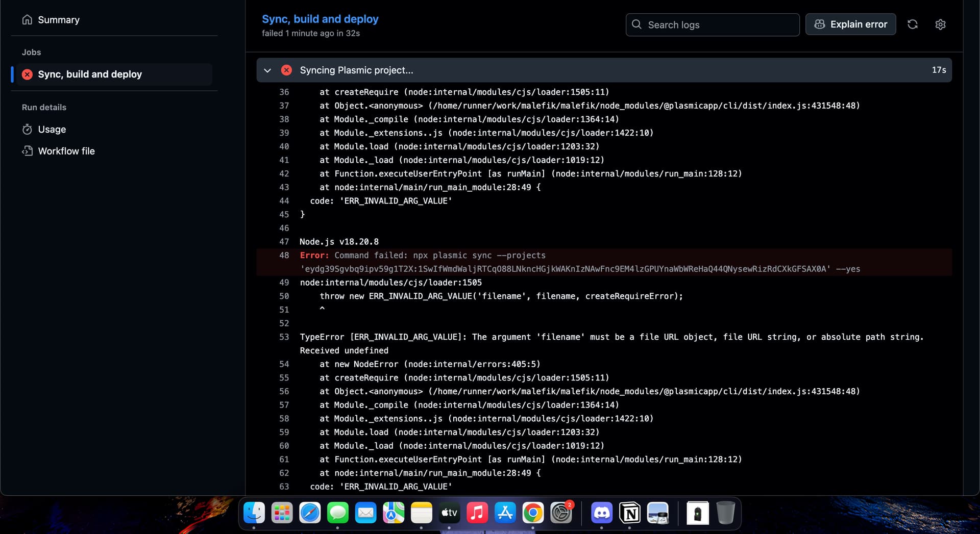Open the Workflow file

tap(66, 151)
